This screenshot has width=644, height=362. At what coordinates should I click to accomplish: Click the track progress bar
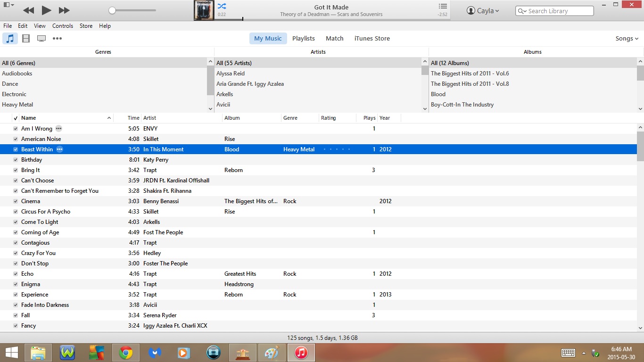click(x=332, y=20)
